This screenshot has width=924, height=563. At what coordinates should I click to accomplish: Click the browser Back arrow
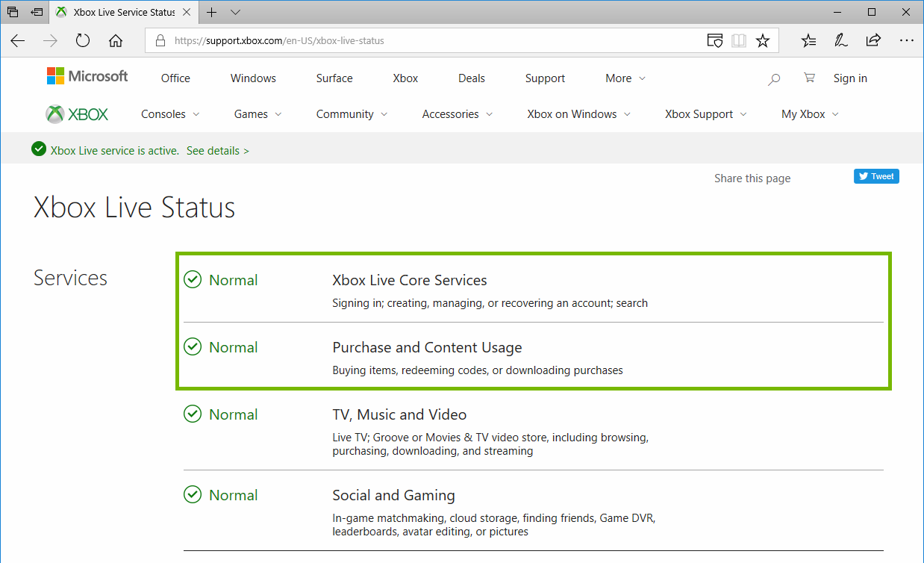(x=18, y=41)
